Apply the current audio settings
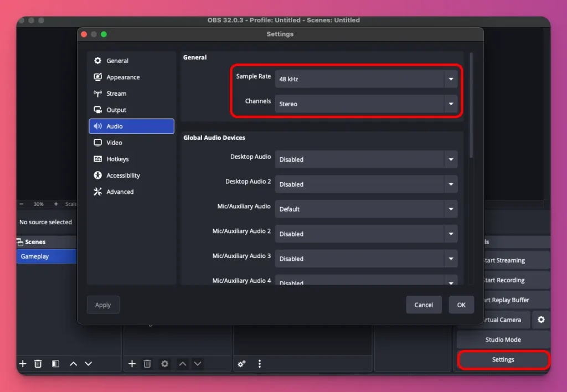Screen dimensions: 567x392 tap(103, 305)
